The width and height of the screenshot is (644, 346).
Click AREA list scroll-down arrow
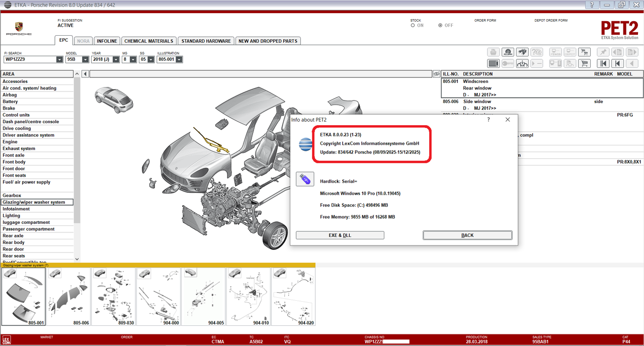(x=77, y=258)
